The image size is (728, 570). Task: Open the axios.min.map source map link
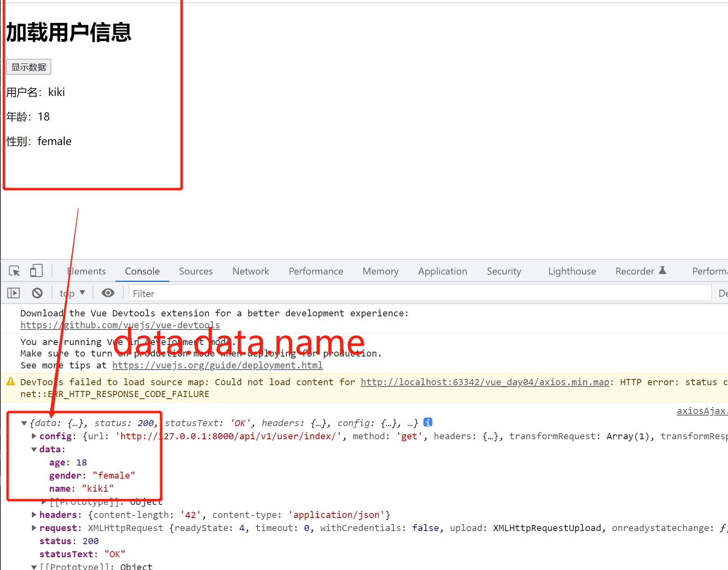(x=485, y=382)
